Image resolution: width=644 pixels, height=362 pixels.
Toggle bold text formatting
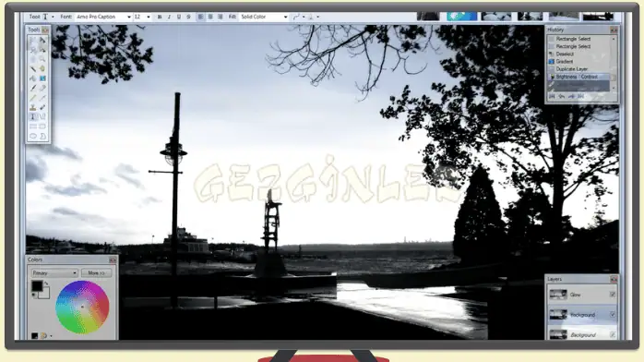[160, 17]
